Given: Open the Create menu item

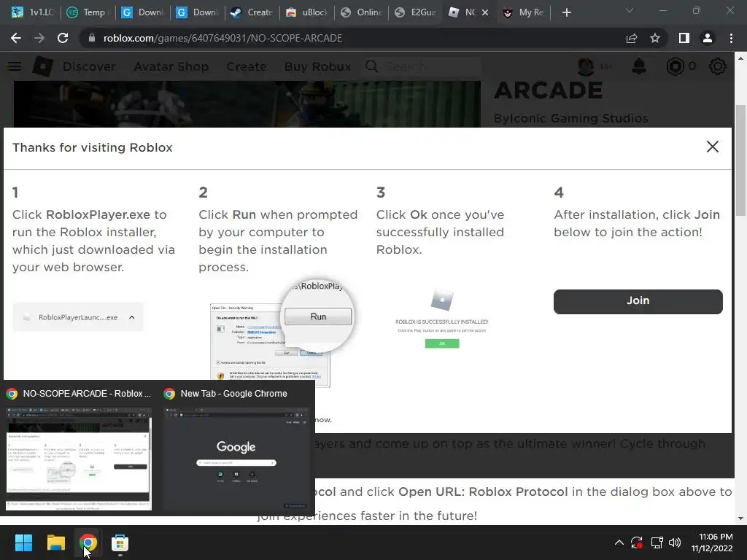Looking at the screenshot, I should point(247,66).
